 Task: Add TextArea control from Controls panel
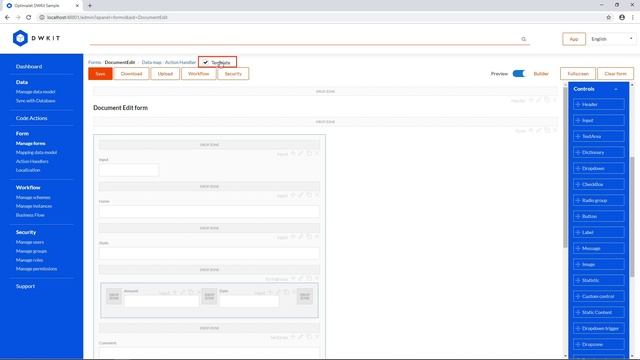coord(598,136)
